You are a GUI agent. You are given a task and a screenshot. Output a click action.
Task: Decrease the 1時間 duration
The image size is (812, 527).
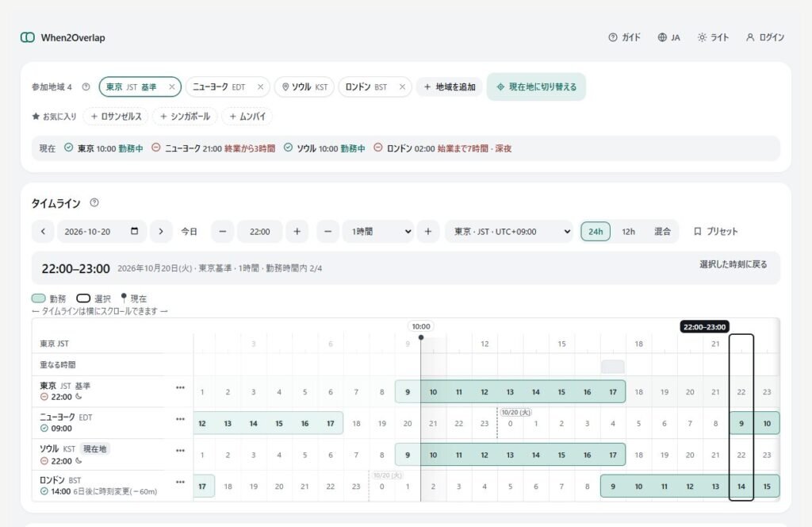[x=327, y=232]
